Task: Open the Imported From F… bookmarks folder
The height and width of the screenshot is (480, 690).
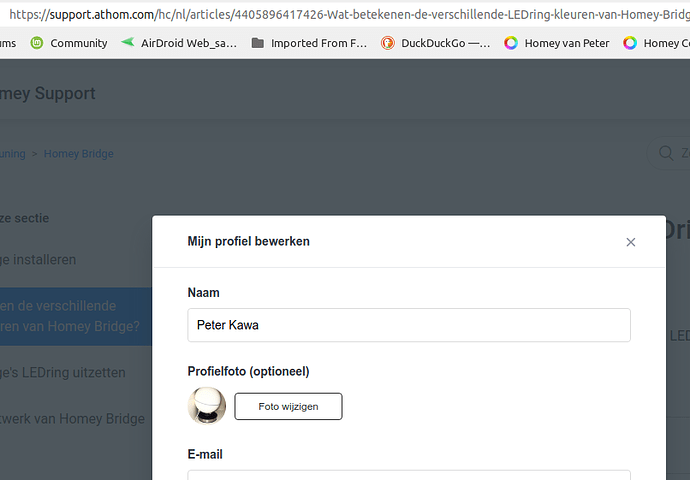Action: point(309,43)
